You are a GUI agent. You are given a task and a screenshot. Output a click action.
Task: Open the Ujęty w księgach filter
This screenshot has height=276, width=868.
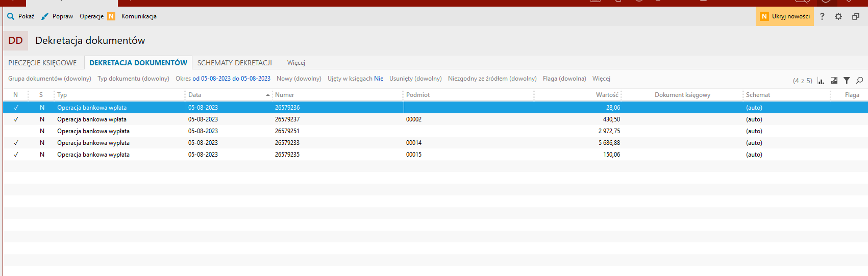(x=355, y=79)
